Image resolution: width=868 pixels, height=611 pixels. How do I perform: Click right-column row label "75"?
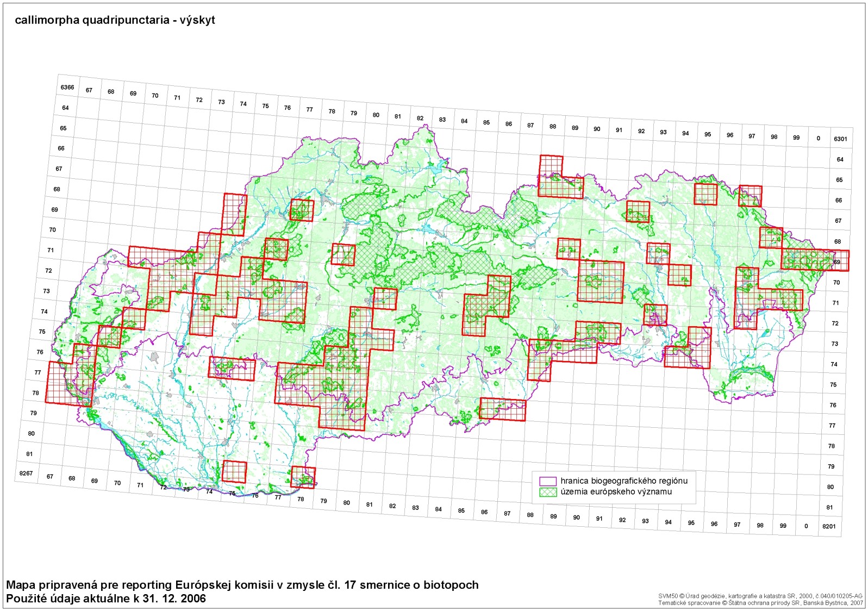coord(833,385)
